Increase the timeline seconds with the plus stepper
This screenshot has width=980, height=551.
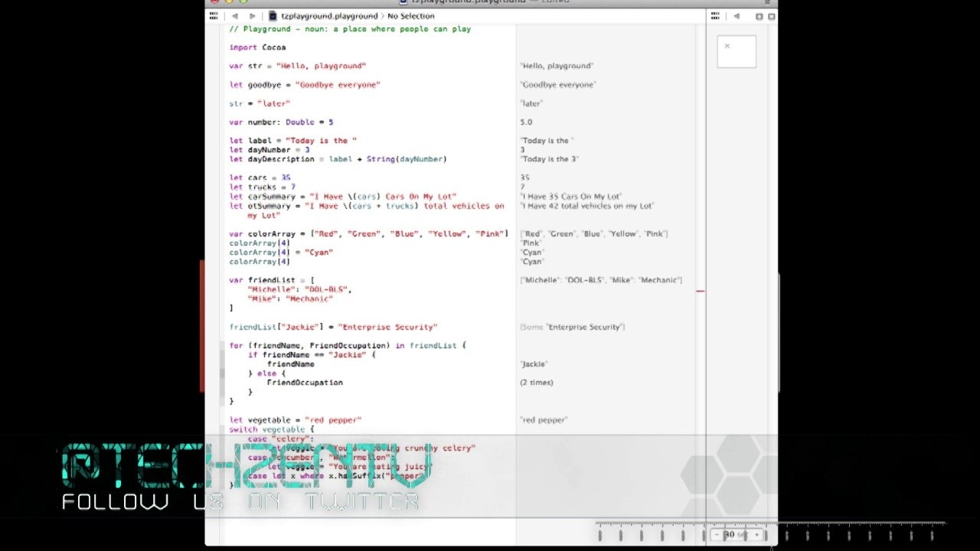757,535
